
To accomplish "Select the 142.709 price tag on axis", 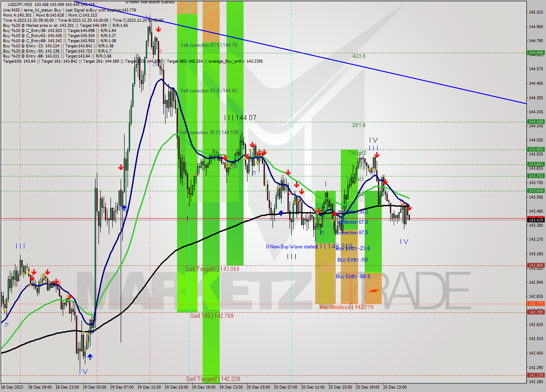I will tap(536, 312).
